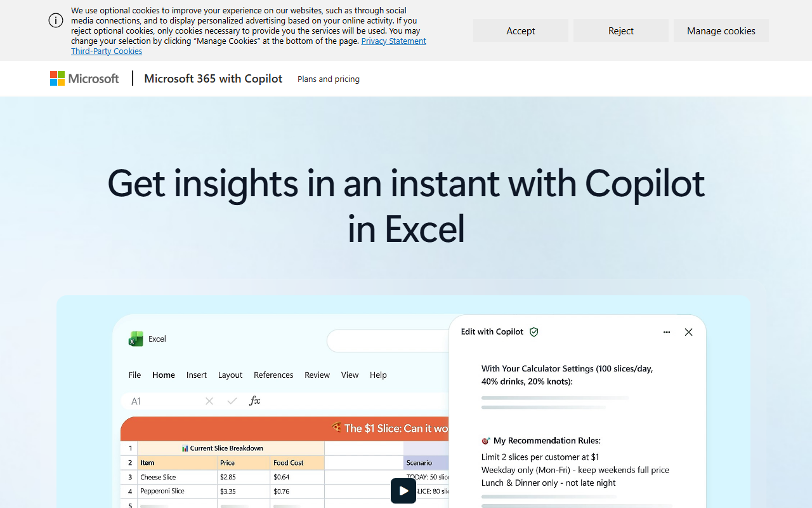Click My Recommendation Rules heading
812x508 pixels.
(x=547, y=441)
